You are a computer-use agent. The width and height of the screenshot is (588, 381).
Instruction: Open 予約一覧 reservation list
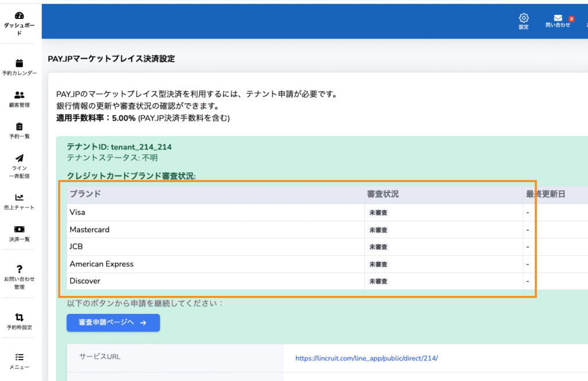[x=19, y=130]
